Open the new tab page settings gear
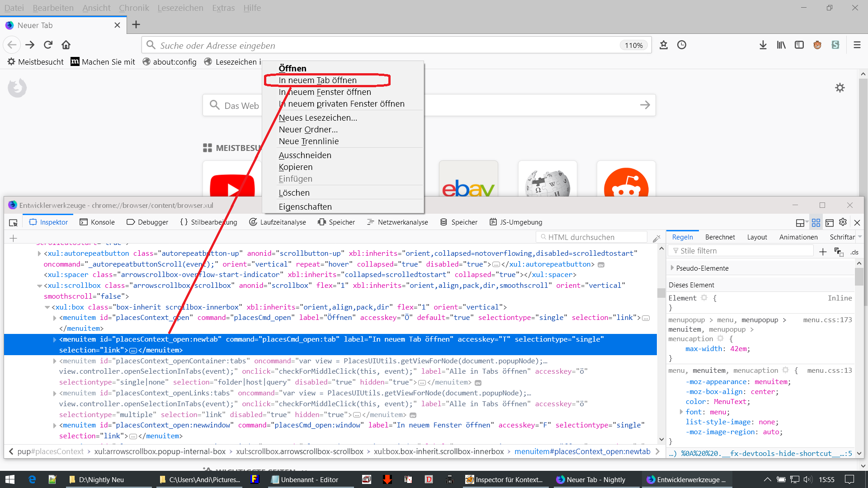 pyautogui.click(x=840, y=88)
